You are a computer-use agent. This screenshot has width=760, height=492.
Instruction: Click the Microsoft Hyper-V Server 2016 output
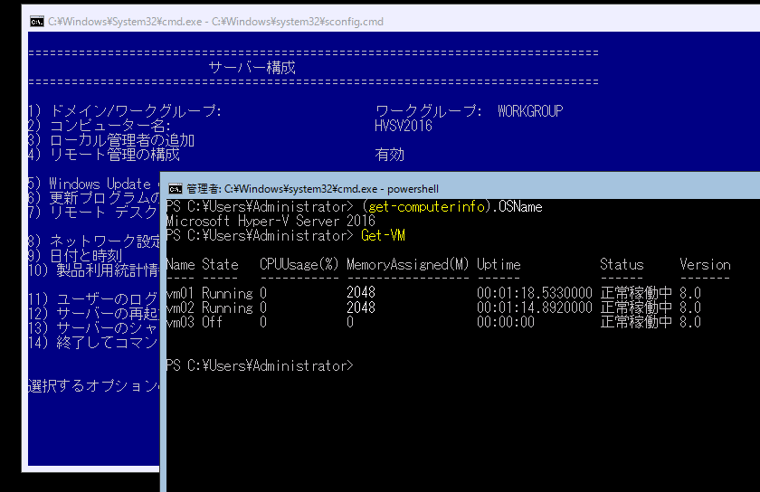(x=270, y=221)
